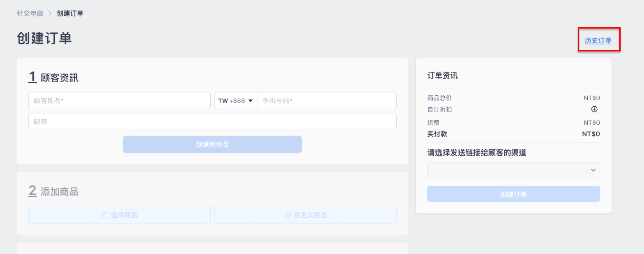Click the 实付款 label
Screen dimensions: 644x254
pyautogui.click(x=437, y=134)
